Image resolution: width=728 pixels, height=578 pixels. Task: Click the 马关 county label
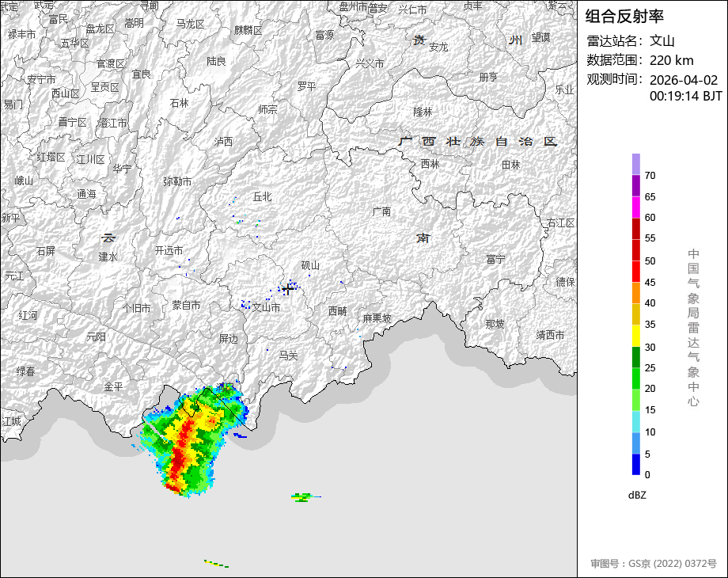pos(288,356)
